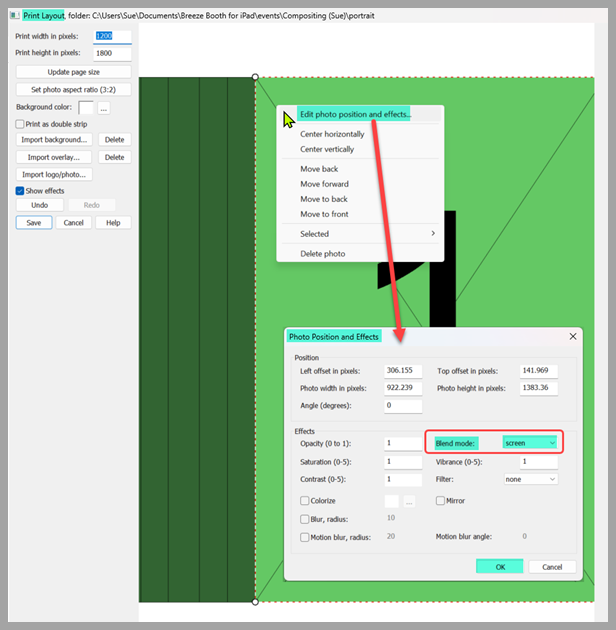Viewport: 616px width, 630px height.
Task: Click the Import logo/photo button
Action: pyautogui.click(x=54, y=174)
